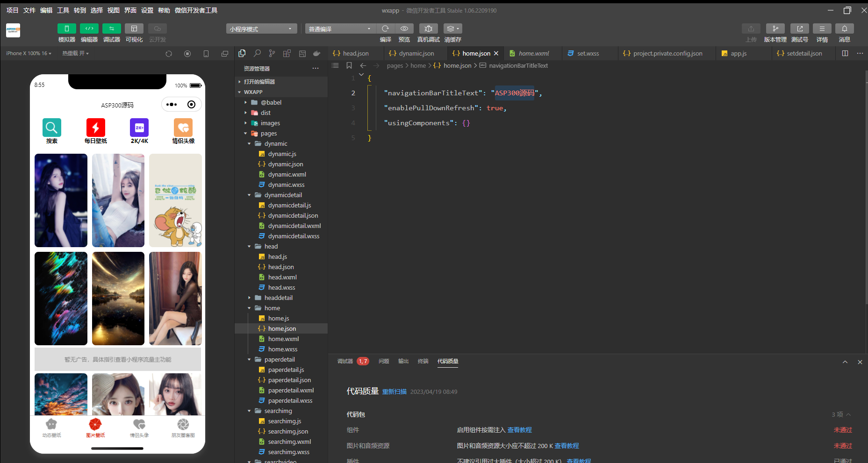868x463 pixels.
Task: Toggle the editor panel button
Action: pos(89,29)
